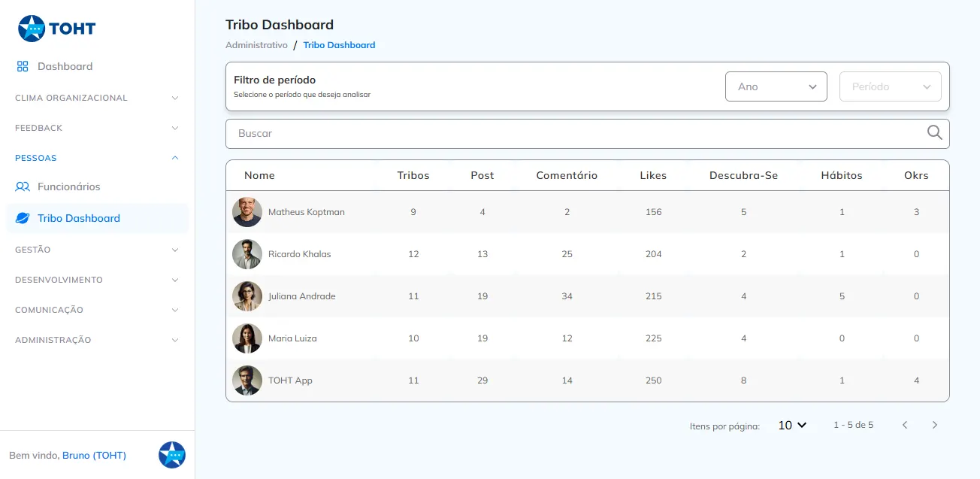Change items per page selector
This screenshot has width=980, height=479.
(x=792, y=425)
